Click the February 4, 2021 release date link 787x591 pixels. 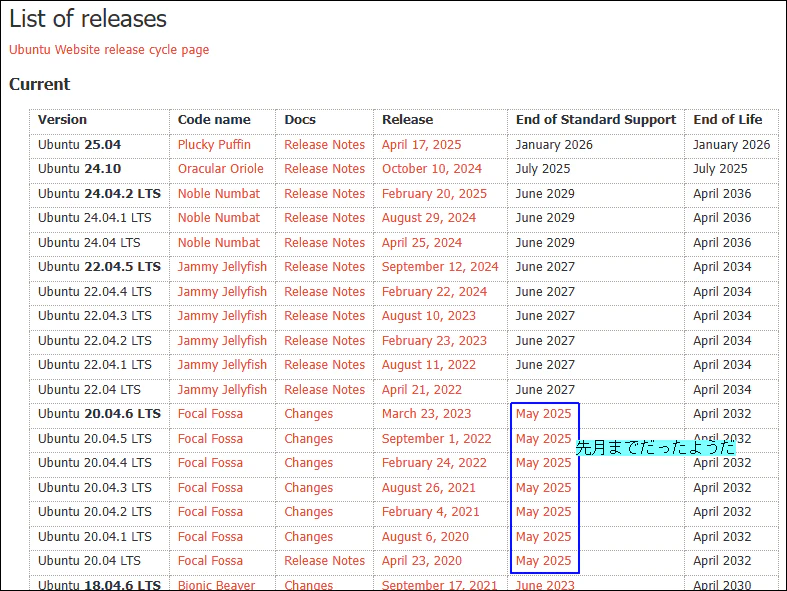430,512
